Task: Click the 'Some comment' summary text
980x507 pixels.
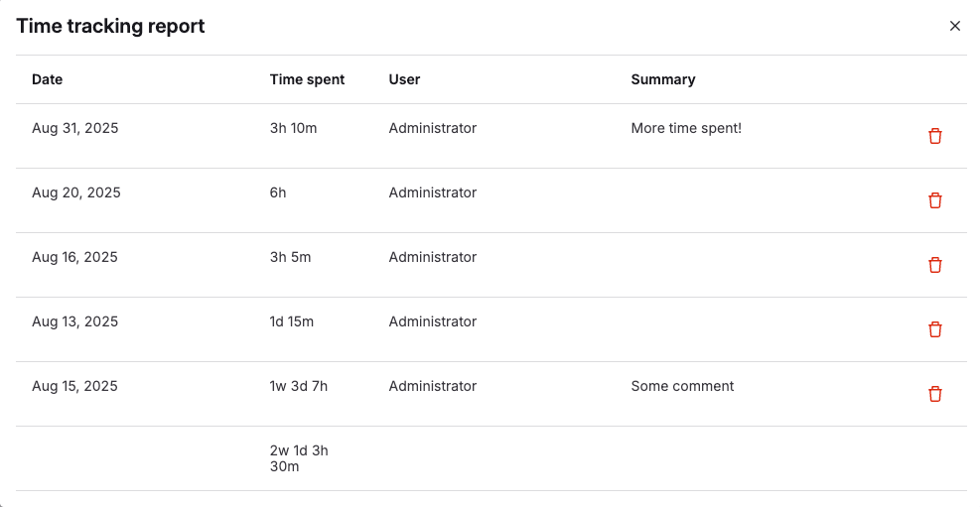Action: pyautogui.click(x=682, y=386)
